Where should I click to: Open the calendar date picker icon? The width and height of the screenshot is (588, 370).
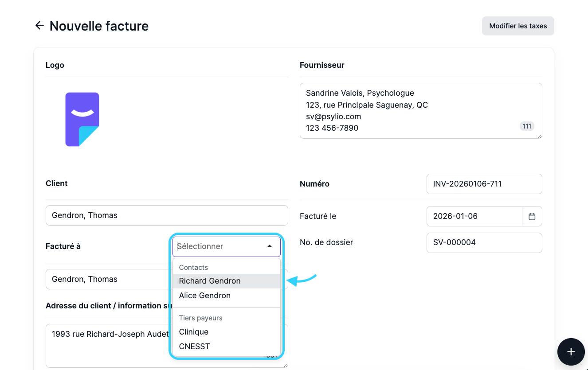tap(532, 216)
